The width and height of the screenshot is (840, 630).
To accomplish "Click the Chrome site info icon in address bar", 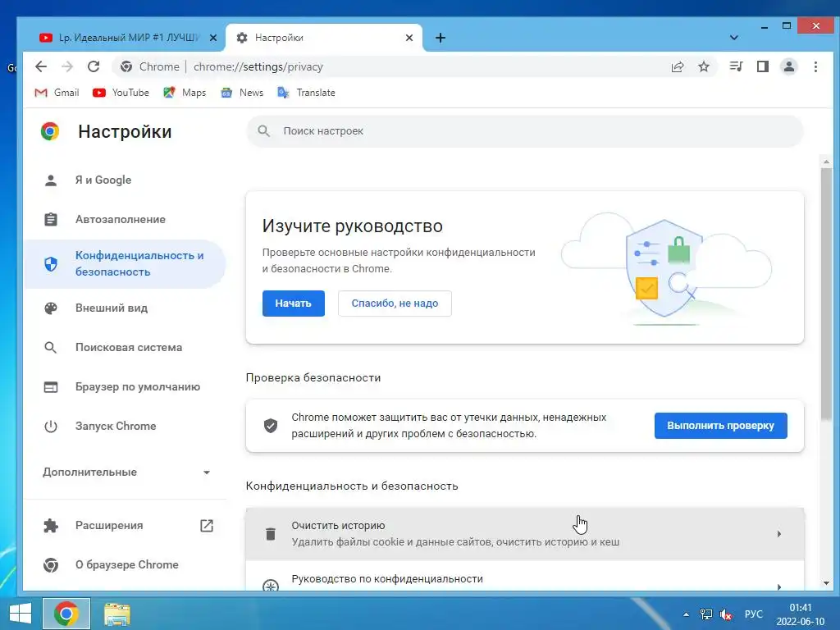I will point(126,66).
